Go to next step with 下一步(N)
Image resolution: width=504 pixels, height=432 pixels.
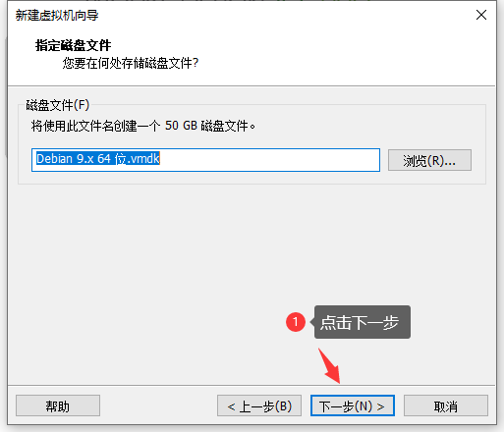[353, 405]
